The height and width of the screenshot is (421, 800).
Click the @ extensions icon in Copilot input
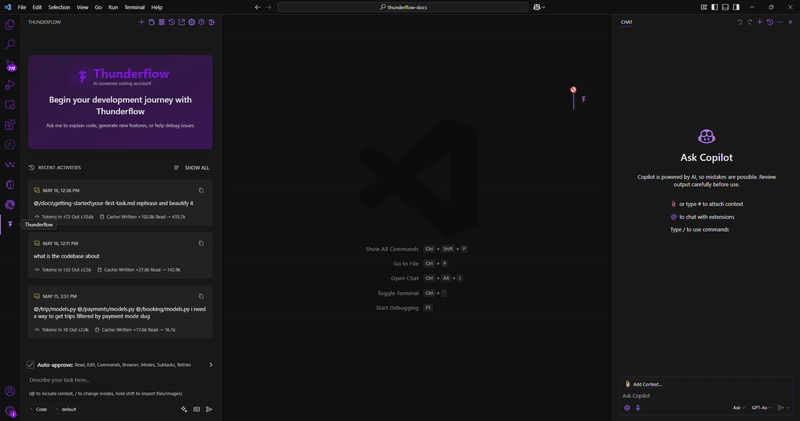pos(627,408)
